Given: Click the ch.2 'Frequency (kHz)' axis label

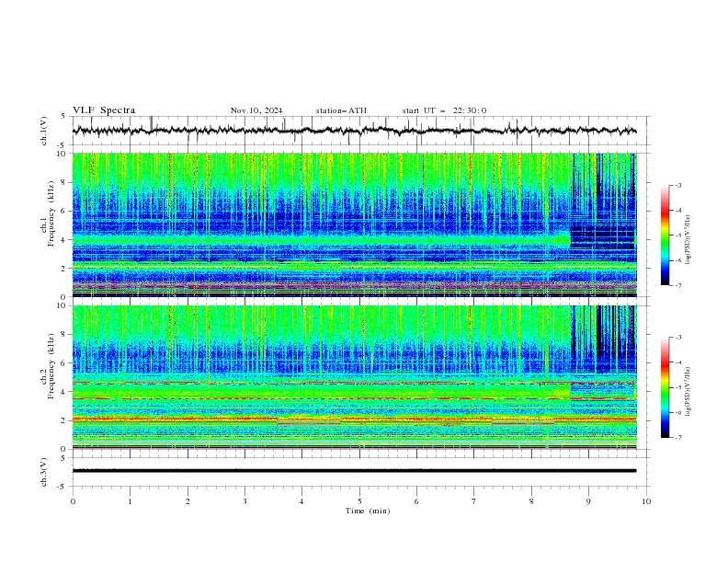Looking at the screenshot, I should 51,366.
